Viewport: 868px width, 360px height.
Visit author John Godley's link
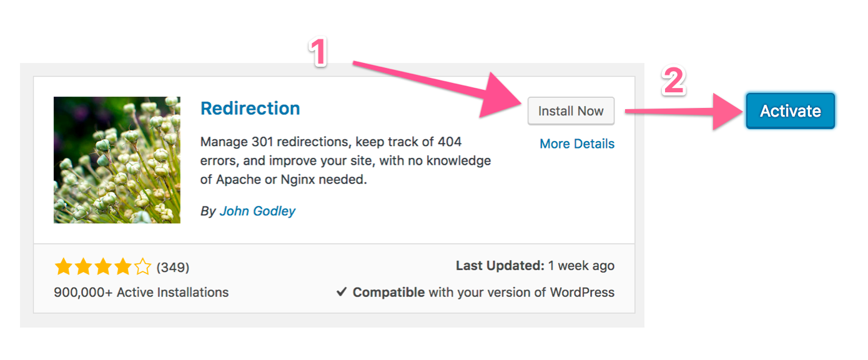(257, 212)
